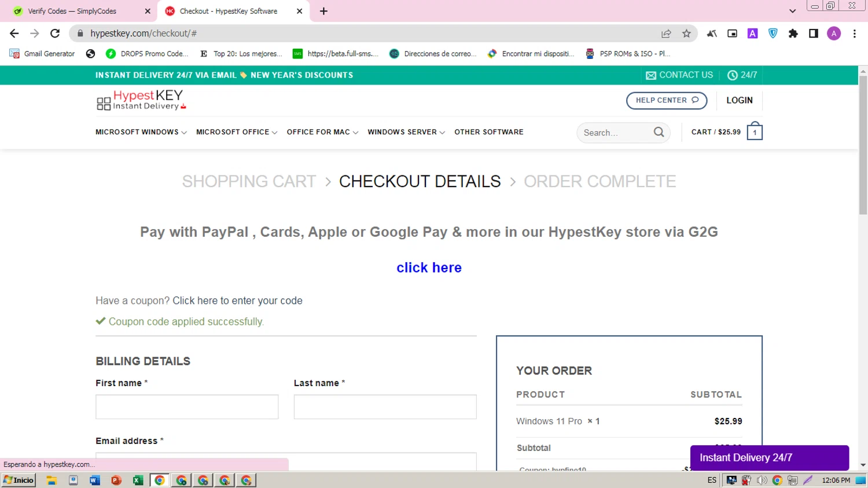Open Word from the taskbar
The width and height of the screenshot is (868, 488).
tap(95, 480)
